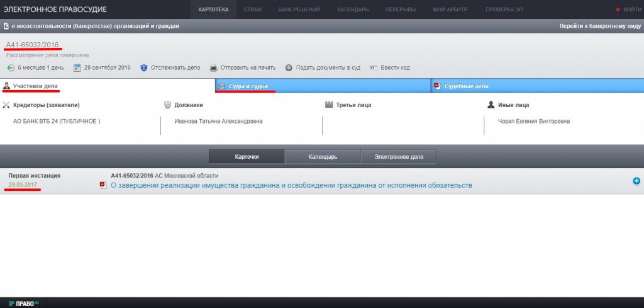Expand the Первая инстанция row with plus button

pos(636,181)
